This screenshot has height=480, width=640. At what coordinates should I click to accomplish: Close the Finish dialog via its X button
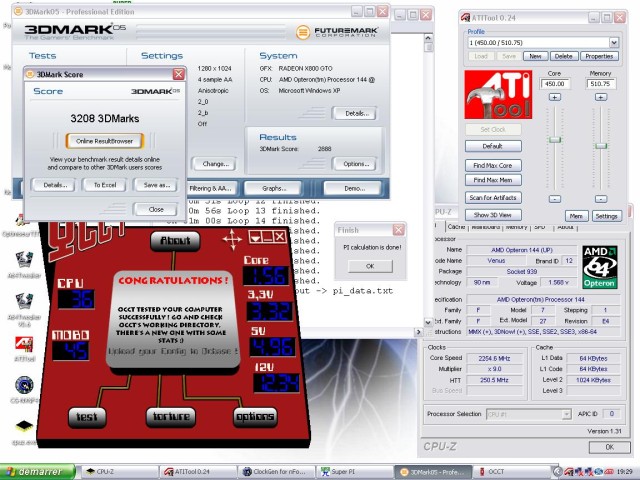(x=398, y=230)
